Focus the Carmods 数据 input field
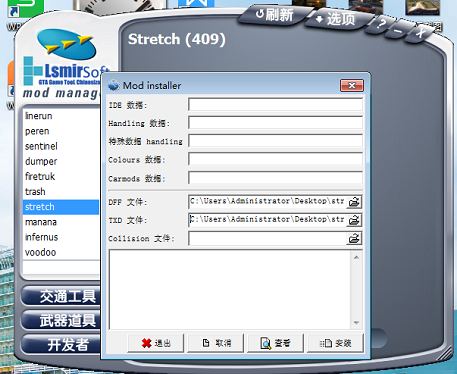The height and width of the screenshot is (374, 457). coord(275,178)
